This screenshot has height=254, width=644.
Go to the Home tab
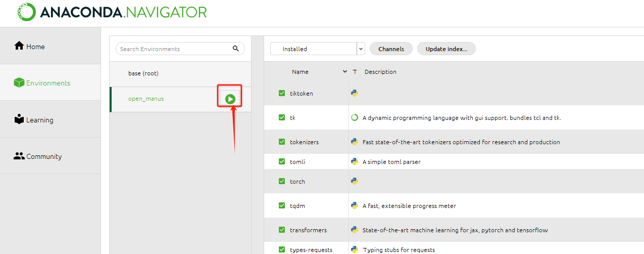[x=51, y=46]
